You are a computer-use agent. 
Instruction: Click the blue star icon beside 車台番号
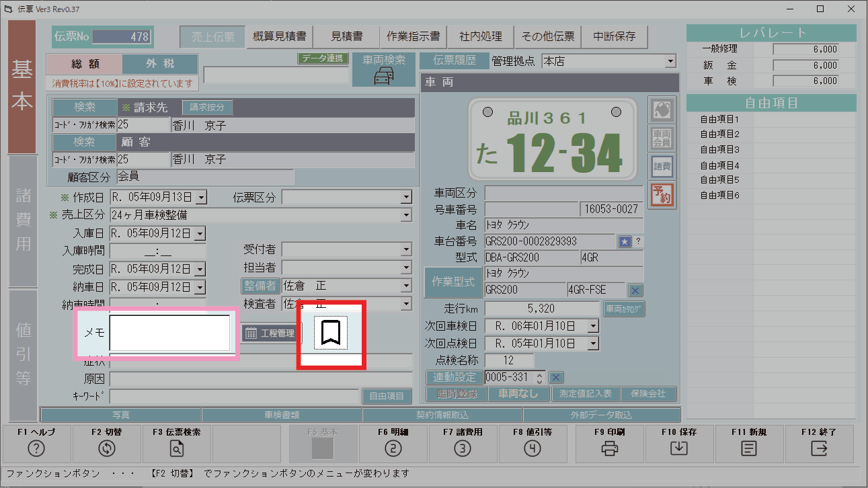tap(625, 241)
